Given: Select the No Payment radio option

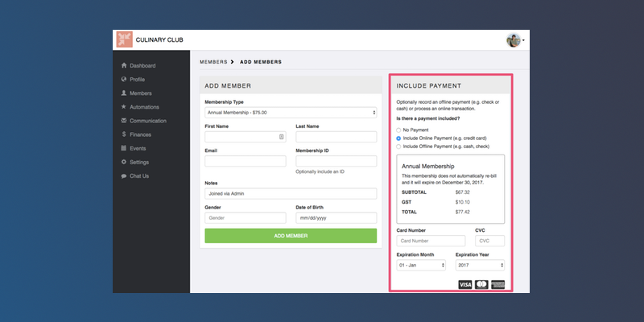Looking at the screenshot, I should coord(398,130).
